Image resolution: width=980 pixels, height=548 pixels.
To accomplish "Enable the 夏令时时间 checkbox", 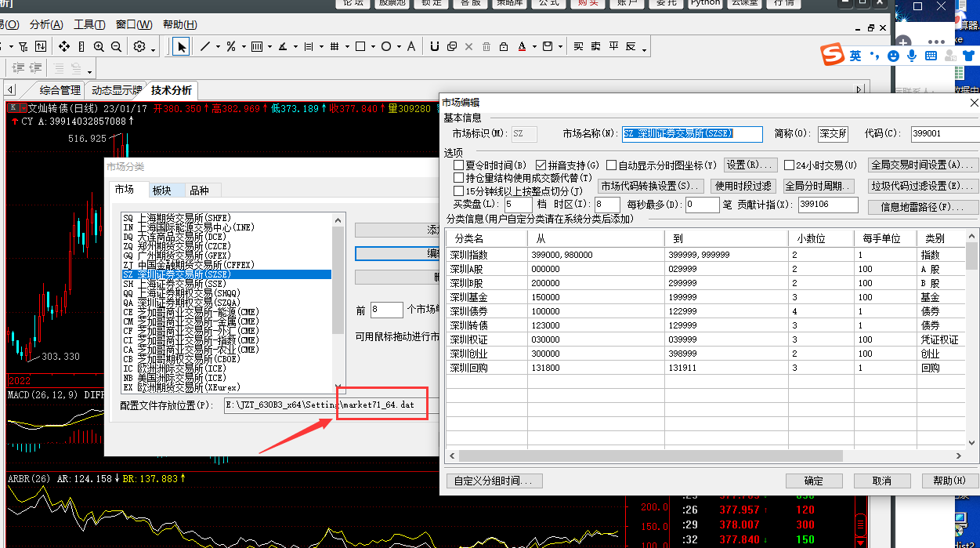I will (459, 165).
